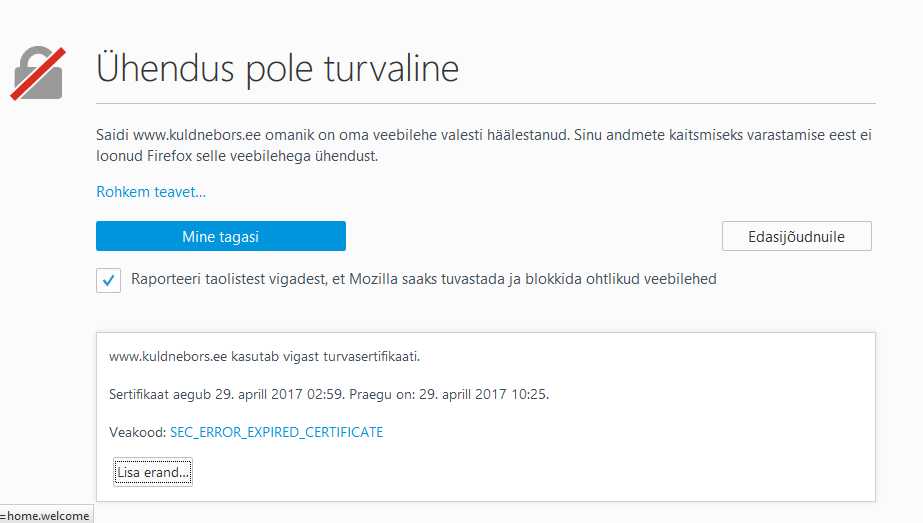
Task: Uncheck the error reporting checkbox
Action: 109,280
